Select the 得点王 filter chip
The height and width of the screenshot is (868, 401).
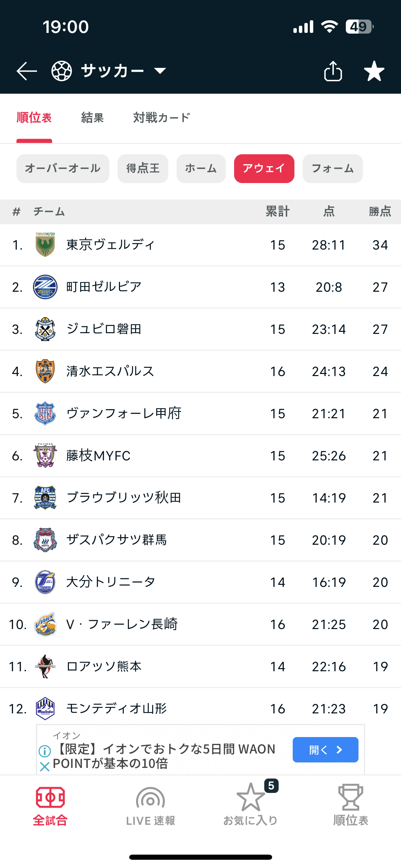click(x=143, y=169)
